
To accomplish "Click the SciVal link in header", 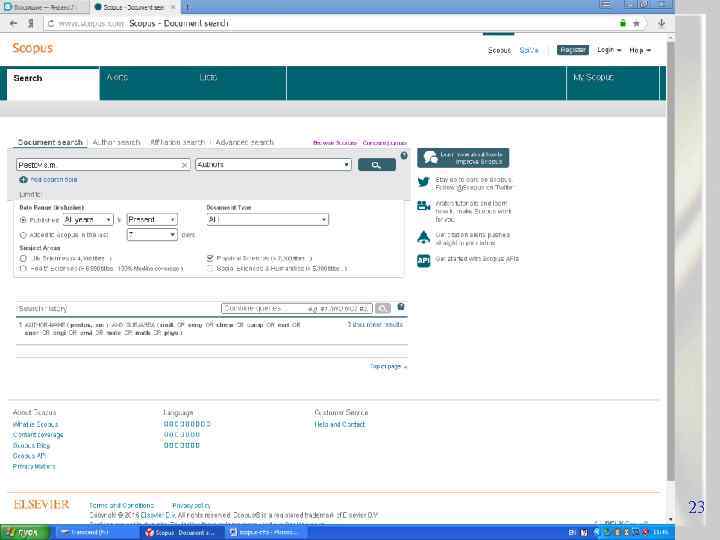I will (x=529, y=51).
